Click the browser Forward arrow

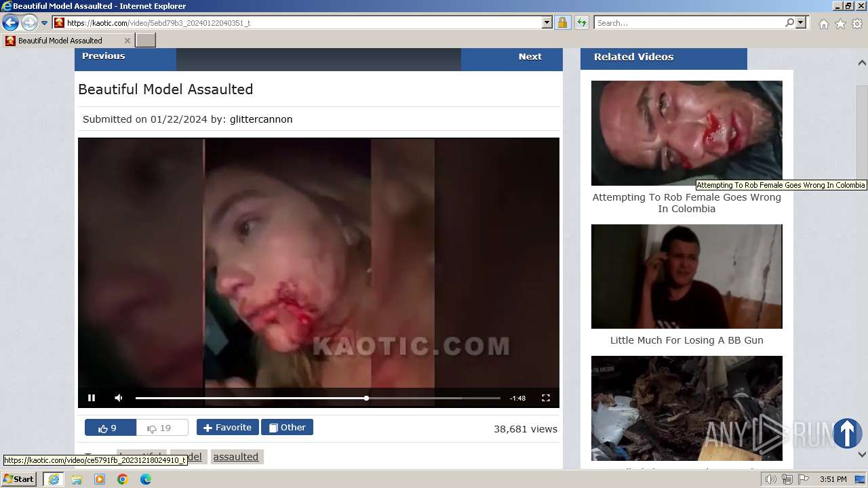(x=29, y=23)
